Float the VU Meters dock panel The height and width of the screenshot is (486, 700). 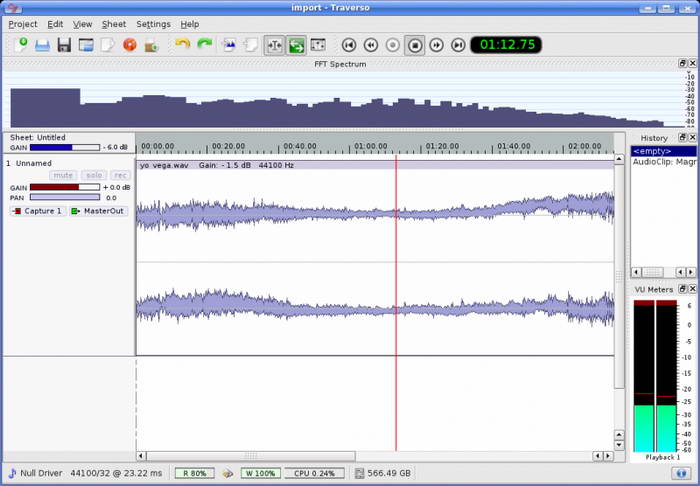click(683, 289)
